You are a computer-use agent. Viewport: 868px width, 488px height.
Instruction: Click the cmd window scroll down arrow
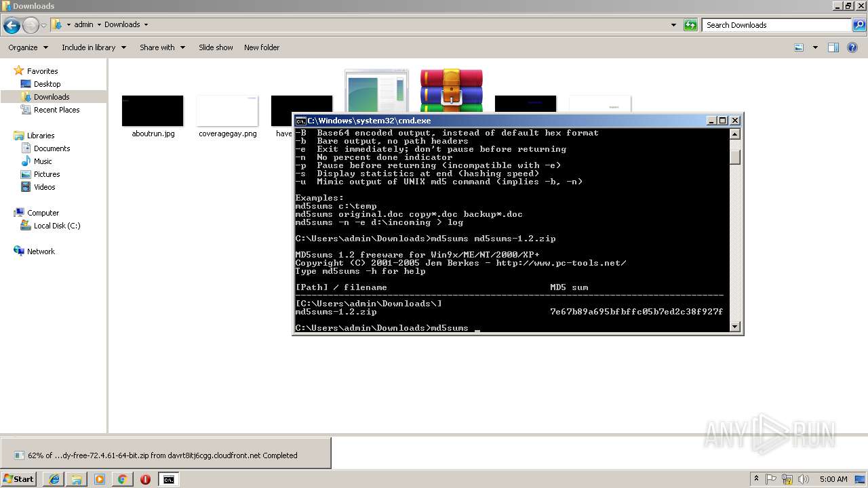(734, 327)
